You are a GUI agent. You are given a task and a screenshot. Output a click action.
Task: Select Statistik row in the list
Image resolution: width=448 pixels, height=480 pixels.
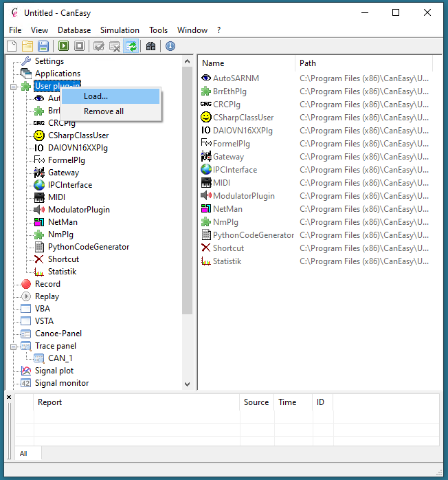(x=315, y=261)
